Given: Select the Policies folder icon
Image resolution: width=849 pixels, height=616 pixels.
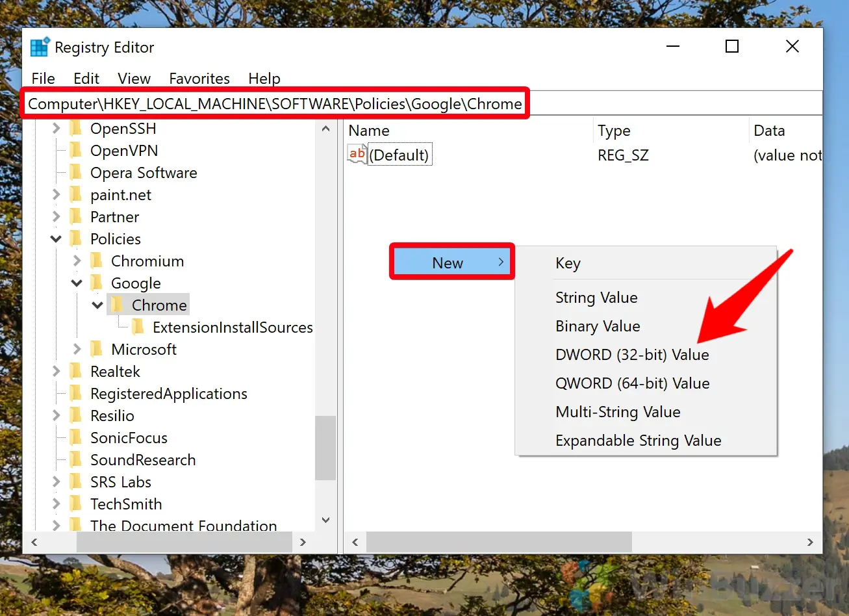Looking at the screenshot, I should [77, 238].
